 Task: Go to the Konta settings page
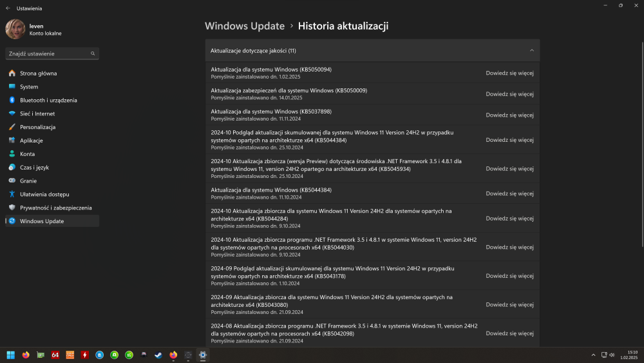pos(52,153)
